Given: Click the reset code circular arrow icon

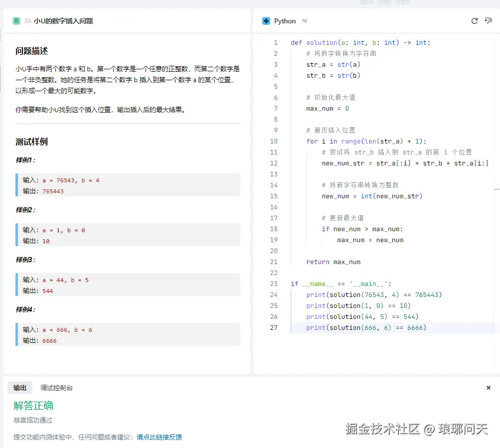Looking at the screenshot, I should pyautogui.click(x=475, y=21).
